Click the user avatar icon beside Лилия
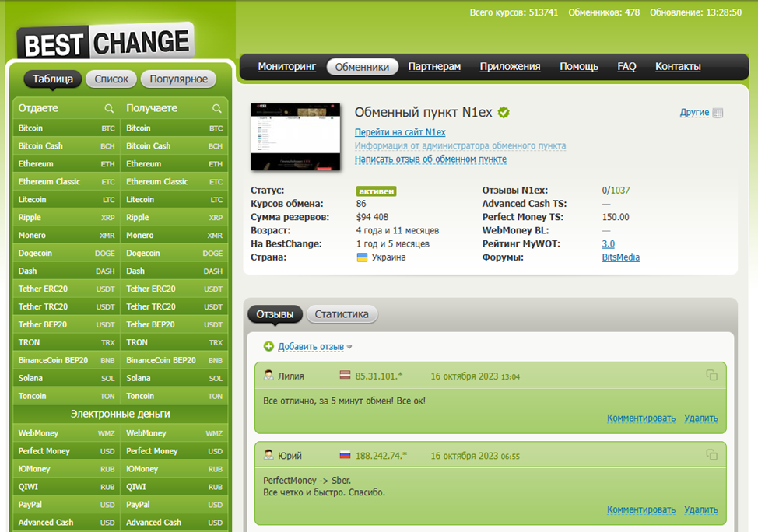The width and height of the screenshot is (758, 532). coord(268,375)
